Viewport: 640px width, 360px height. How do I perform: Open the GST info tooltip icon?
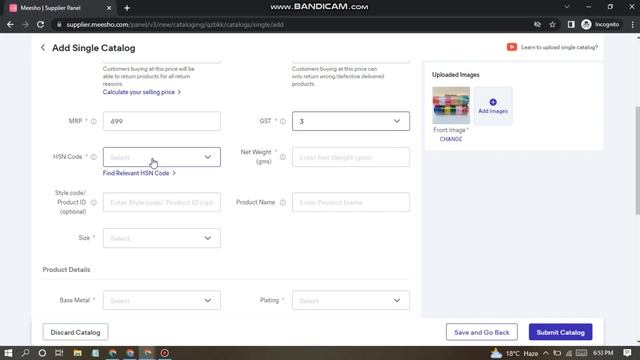click(x=282, y=121)
